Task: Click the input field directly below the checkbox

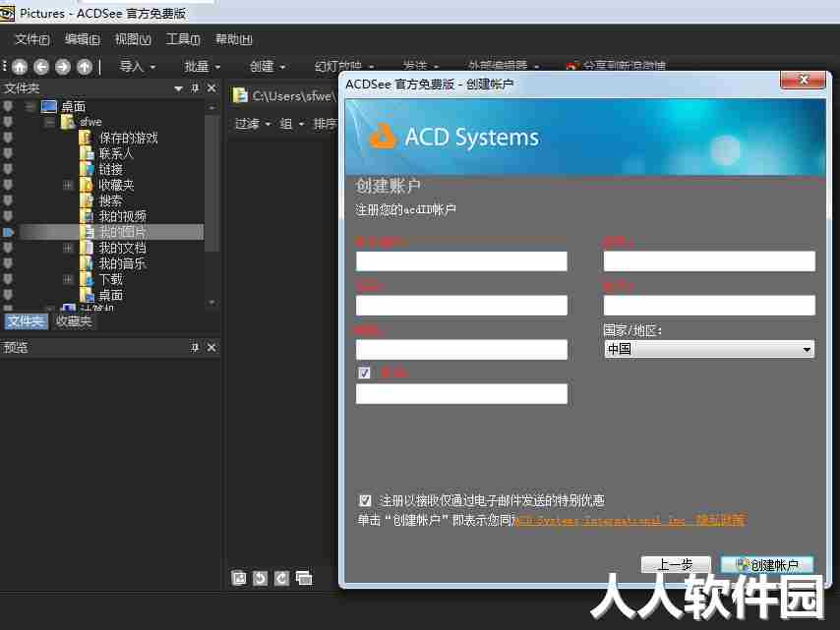Action: pyautogui.click(x=461, y=393)
